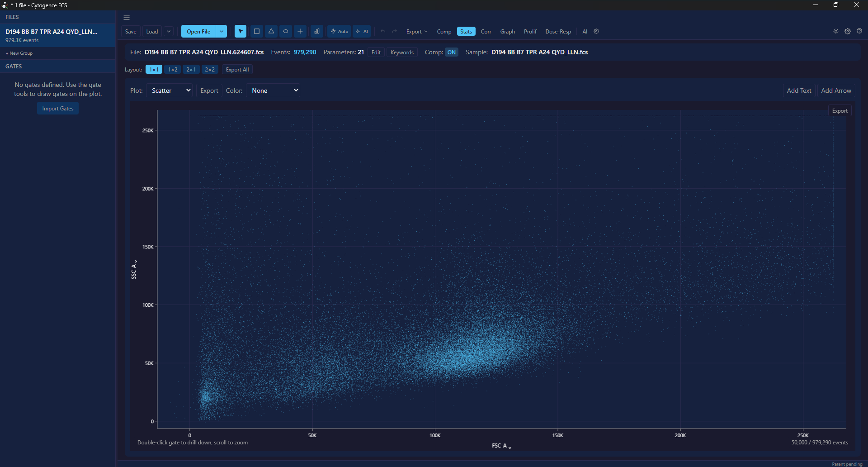This screenshot has width=868, height=467.
Task: Toggle compensation ON switch
Action: (451, 52)
